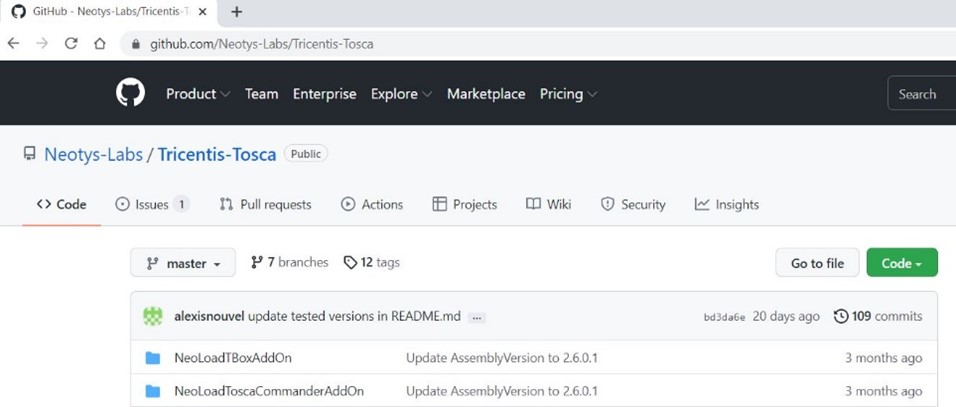The width and height of the screenshot is (956, 407).
Task: Open the NeoLoadTBoxAddOn folder name
Action: click(233, 358)
